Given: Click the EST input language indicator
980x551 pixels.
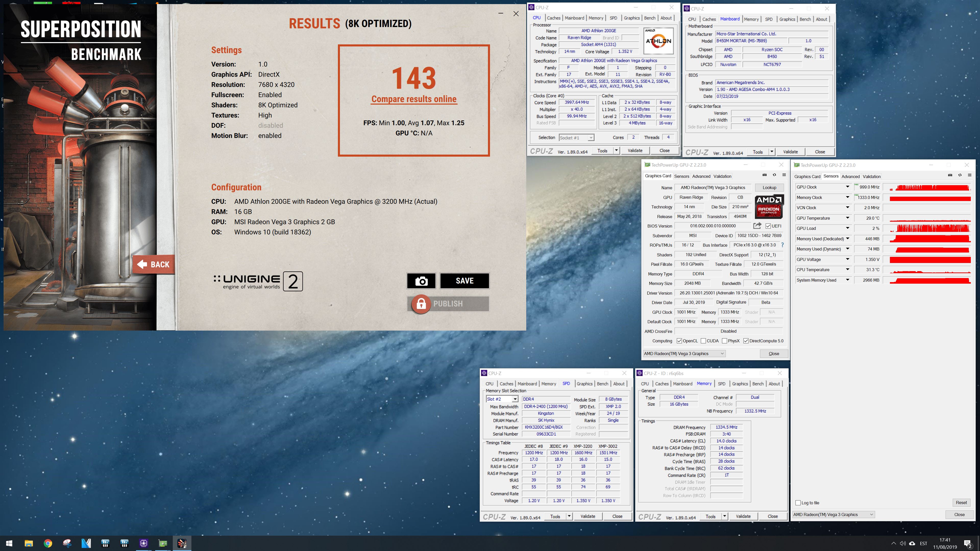Looking at the screenshot, I should click(923, 543).
